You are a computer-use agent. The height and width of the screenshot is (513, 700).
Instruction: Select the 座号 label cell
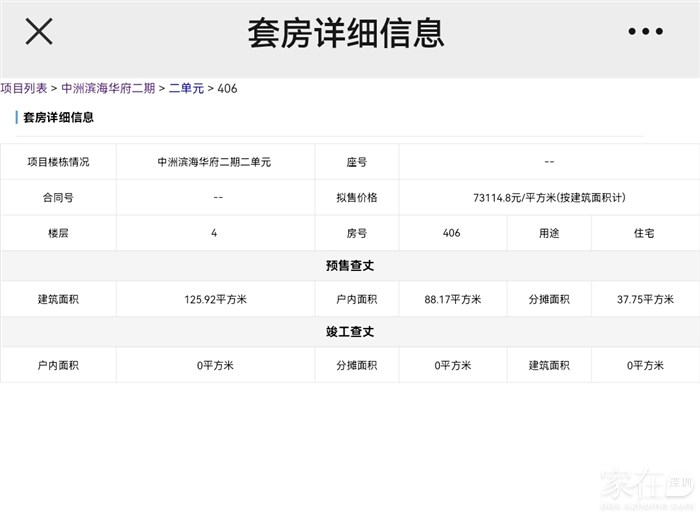click(x=357, y=162)
